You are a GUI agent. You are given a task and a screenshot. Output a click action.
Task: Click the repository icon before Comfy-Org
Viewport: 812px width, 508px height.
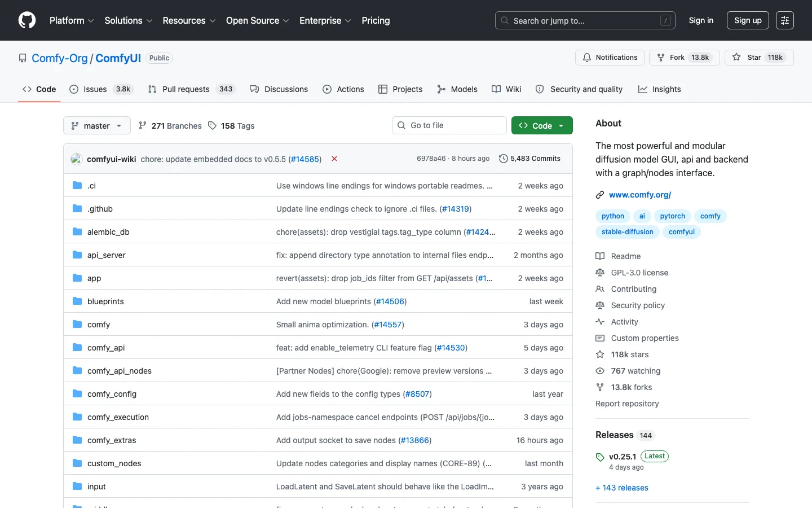tap(23, 58)
